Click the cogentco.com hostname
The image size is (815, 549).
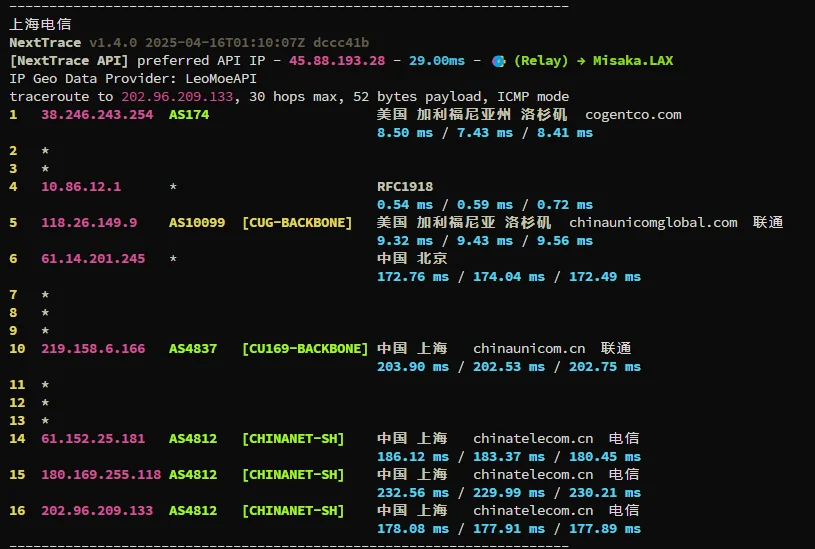[x=633, y=115]
